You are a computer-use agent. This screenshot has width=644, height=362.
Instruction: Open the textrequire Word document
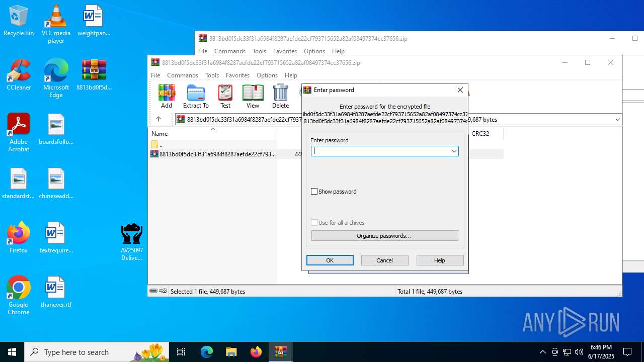[56, 238]
